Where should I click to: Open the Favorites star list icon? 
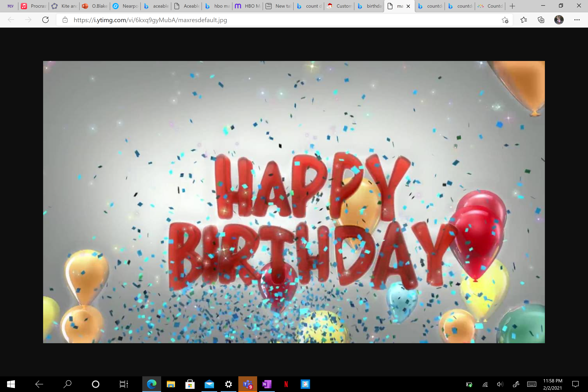524,20
